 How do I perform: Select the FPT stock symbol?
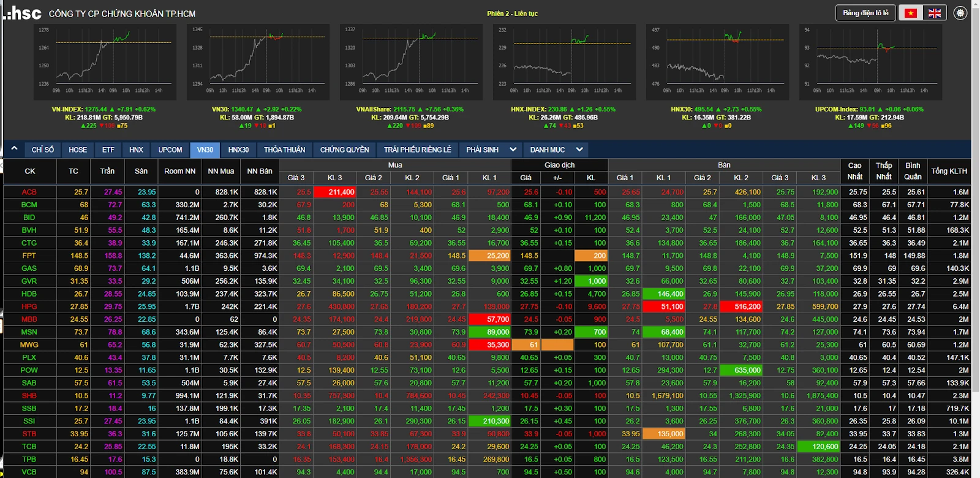[29, 256]
